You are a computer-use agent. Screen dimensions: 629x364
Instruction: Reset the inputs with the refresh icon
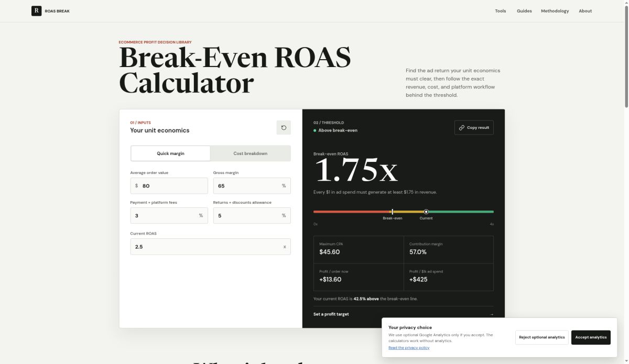click(x=284, y=127)
